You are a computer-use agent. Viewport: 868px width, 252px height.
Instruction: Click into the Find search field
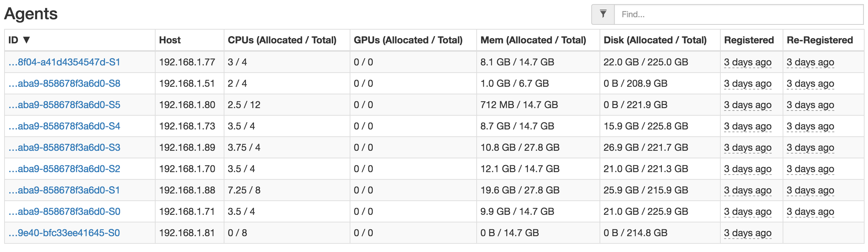tap(739, 14)
